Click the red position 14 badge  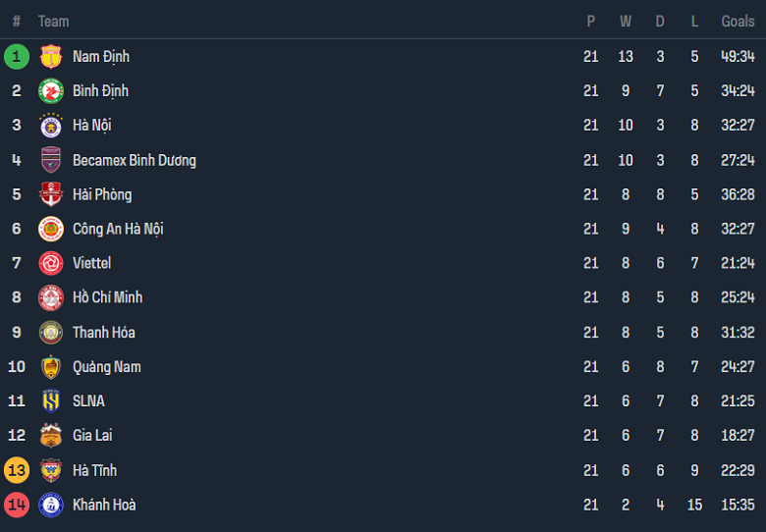17,505
